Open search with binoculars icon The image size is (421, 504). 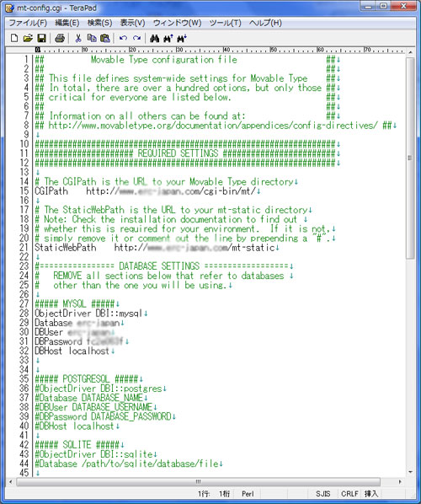coord(154,38)
